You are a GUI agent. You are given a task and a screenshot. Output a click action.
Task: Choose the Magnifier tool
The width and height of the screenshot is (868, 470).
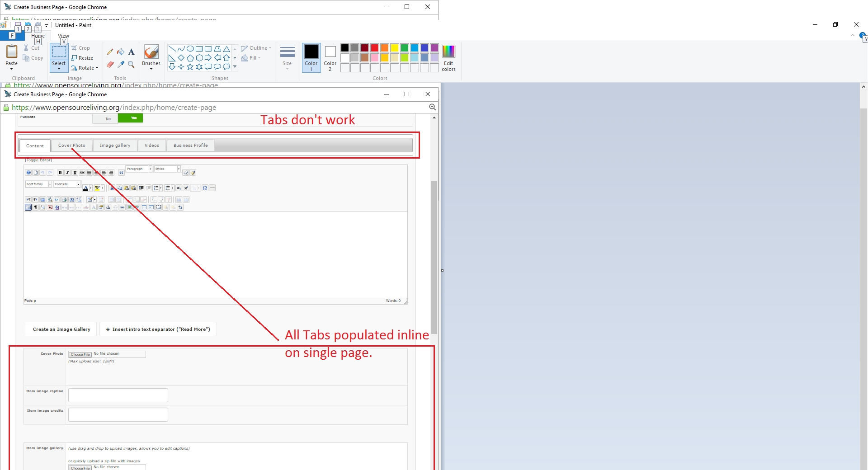[132, 65]
